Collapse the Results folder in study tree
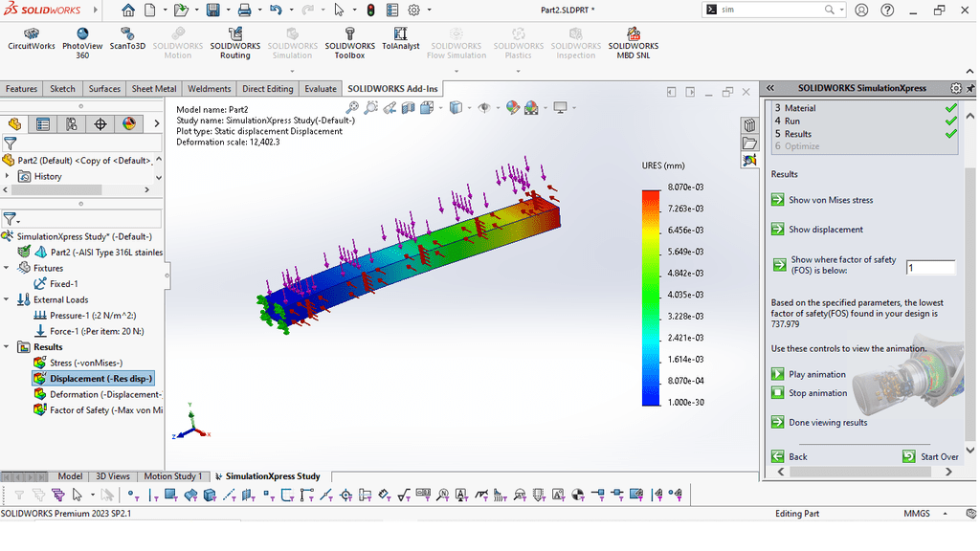980x551 pixels. [x=9, y=347]
